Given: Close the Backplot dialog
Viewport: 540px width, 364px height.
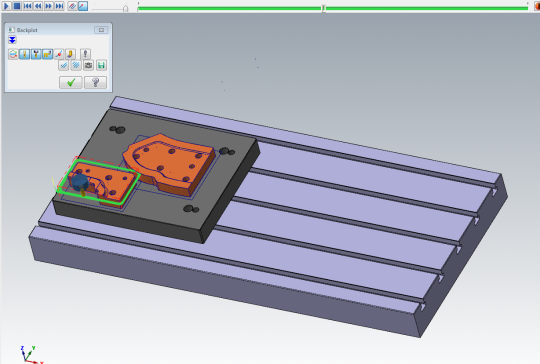Looking at the screenshot, I should pos(101,30).
